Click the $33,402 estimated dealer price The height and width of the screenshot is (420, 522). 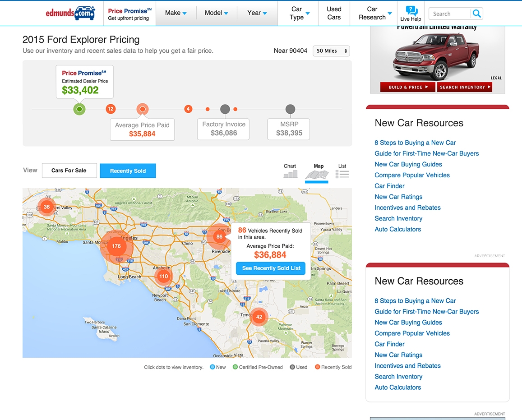[80, 90]
